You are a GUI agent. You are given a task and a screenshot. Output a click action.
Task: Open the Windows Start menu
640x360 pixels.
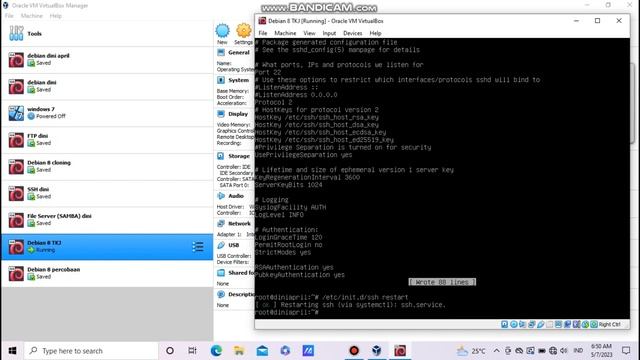[x=12, y=351]
